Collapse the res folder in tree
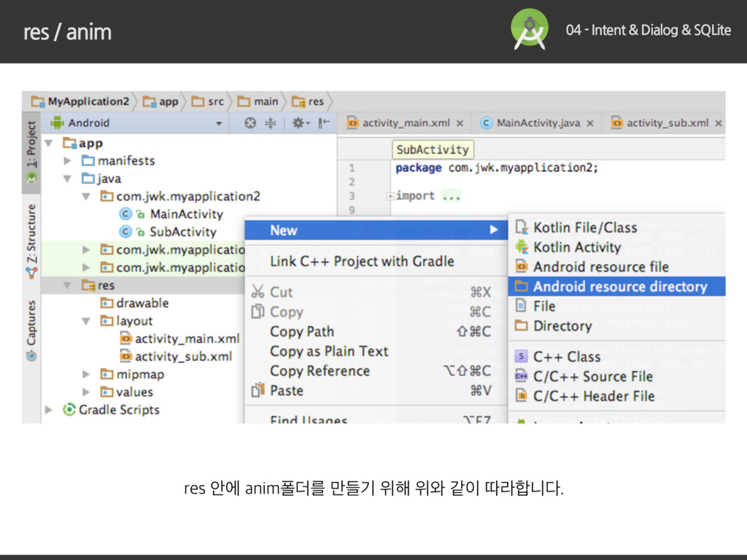The image size is (747, 560). coord(67,286)
